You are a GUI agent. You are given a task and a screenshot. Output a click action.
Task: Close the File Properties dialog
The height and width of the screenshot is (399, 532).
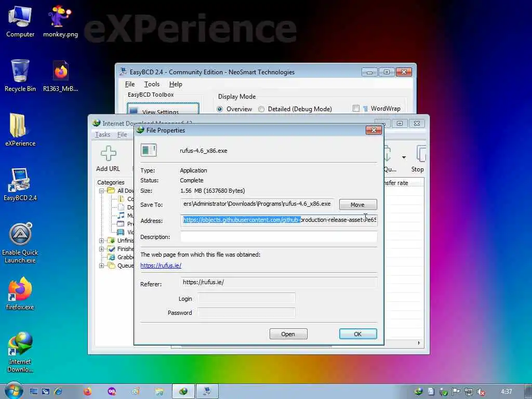coord(374,130)
